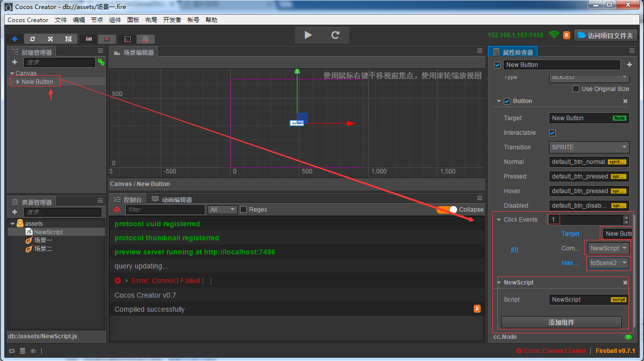This screenshot has width=644, height=361.
Task: Expand the Error: Connect Failed log entry
Action: 127,281
